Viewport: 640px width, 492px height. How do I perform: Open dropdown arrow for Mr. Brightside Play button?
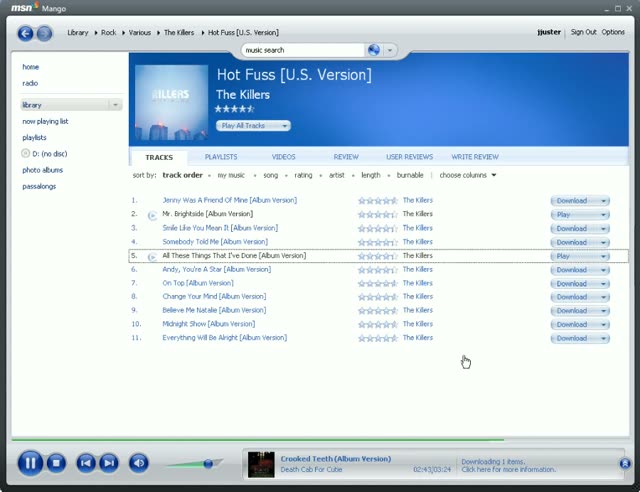(x=603, y=215)
